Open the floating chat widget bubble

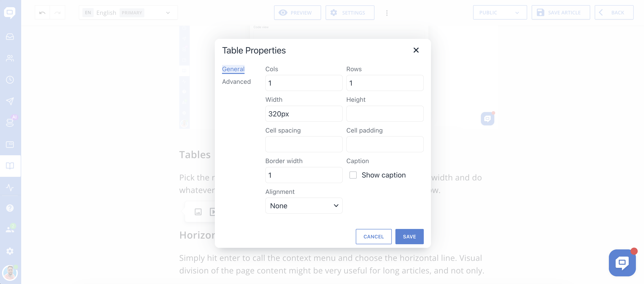(x=622, y=262)
